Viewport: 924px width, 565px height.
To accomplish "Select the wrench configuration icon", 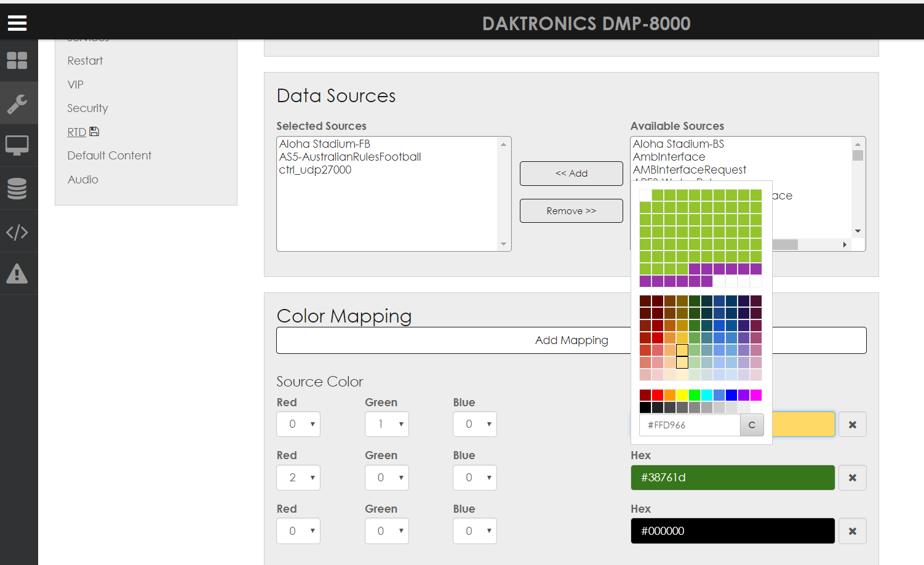I will (x=17, y=103).
